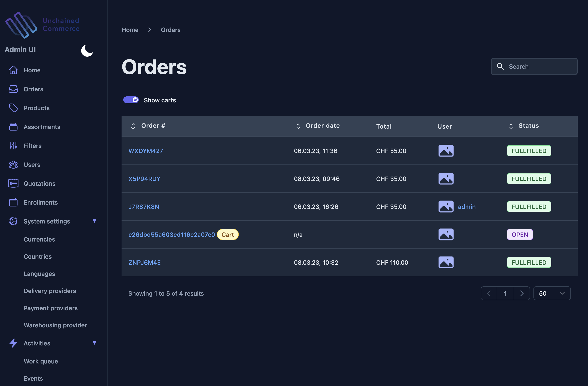This screenshot has width=588, height=386.
Task: Click the User column header
Action: click(445, 126)
